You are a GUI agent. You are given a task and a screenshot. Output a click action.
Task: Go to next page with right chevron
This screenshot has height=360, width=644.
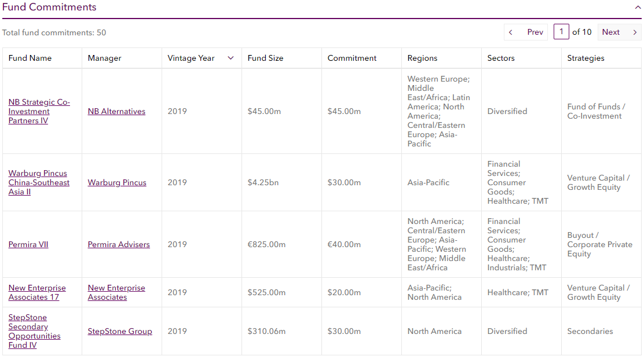(x=635, y=32)
